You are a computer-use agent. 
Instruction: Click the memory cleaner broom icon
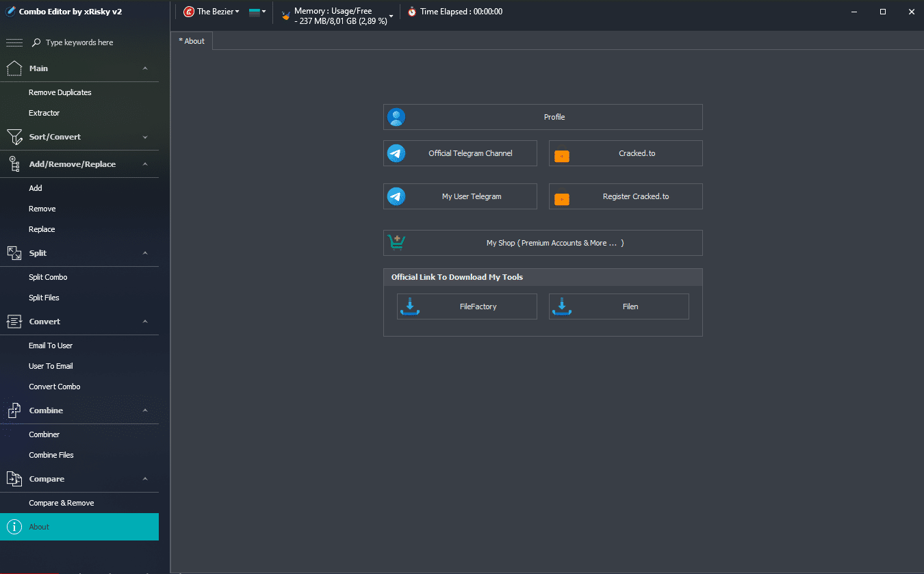point(285,16)
